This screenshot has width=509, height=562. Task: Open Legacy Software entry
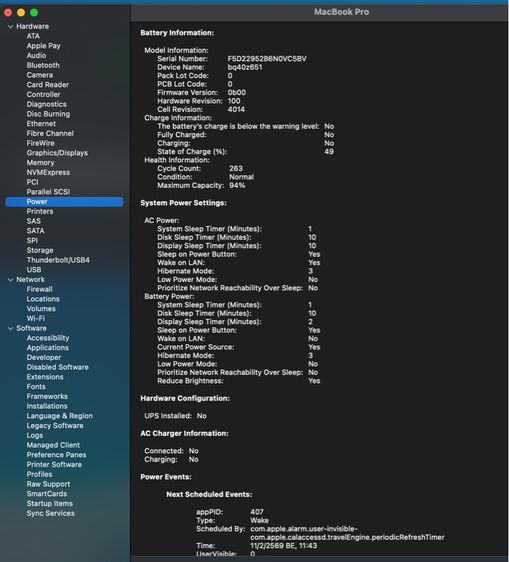click(55, 426)
